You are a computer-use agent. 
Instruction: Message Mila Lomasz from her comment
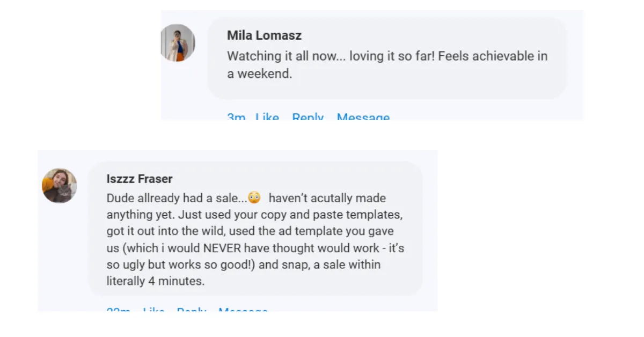click(363, 117)
